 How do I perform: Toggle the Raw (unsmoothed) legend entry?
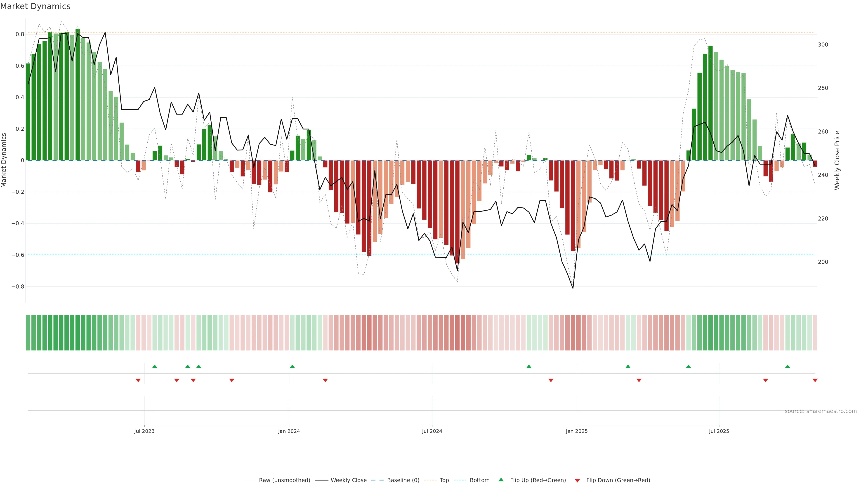[x=284, y=480]
